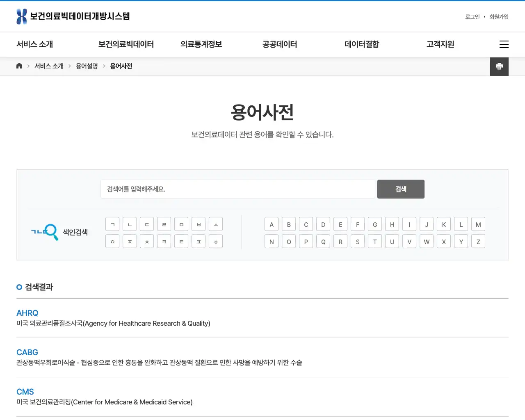Select index letter J
Viewport: 525px width, 420px height.
tap(427, 224)
